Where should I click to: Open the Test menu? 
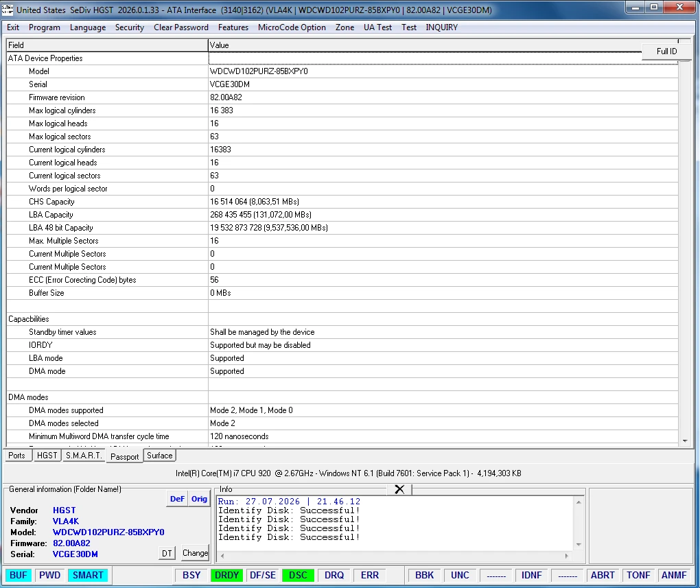point(408,27)
